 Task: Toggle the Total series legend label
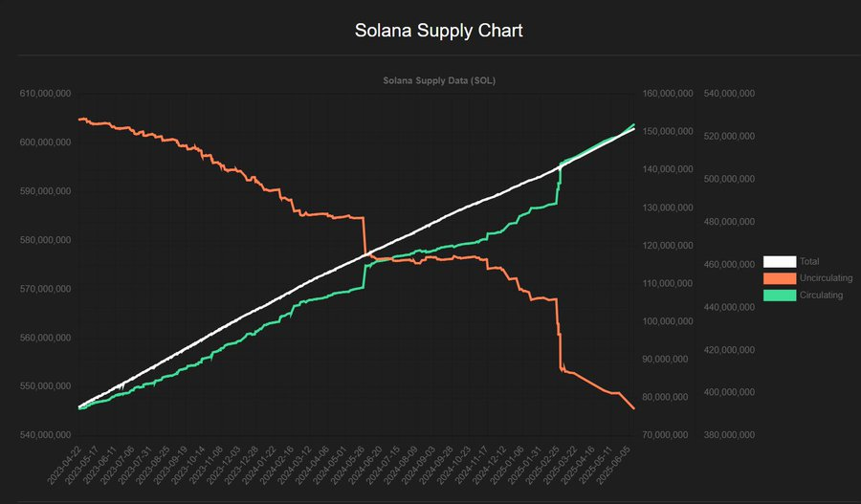pos(809,261)
